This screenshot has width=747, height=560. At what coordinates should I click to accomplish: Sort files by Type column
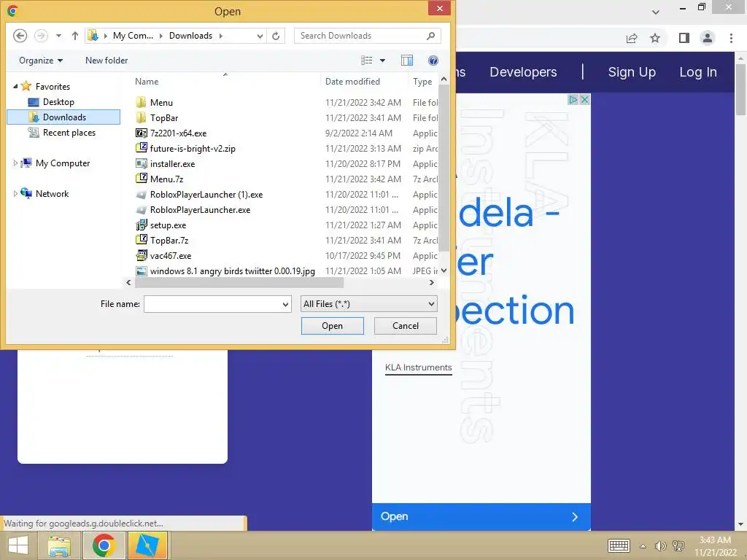[x=423, y=82]
